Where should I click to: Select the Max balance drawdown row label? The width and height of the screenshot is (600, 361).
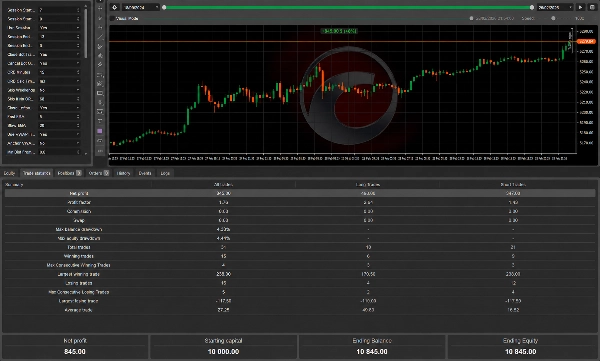[x=79, y=229]
